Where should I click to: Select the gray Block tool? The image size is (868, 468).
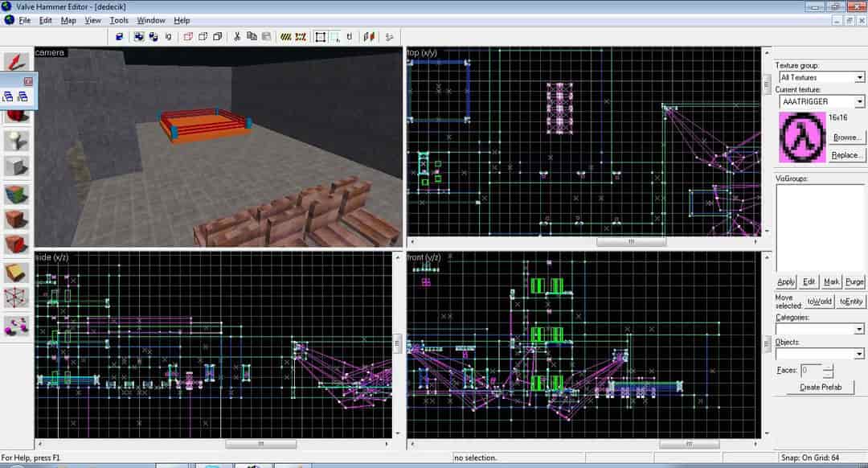tap(17, 166)
